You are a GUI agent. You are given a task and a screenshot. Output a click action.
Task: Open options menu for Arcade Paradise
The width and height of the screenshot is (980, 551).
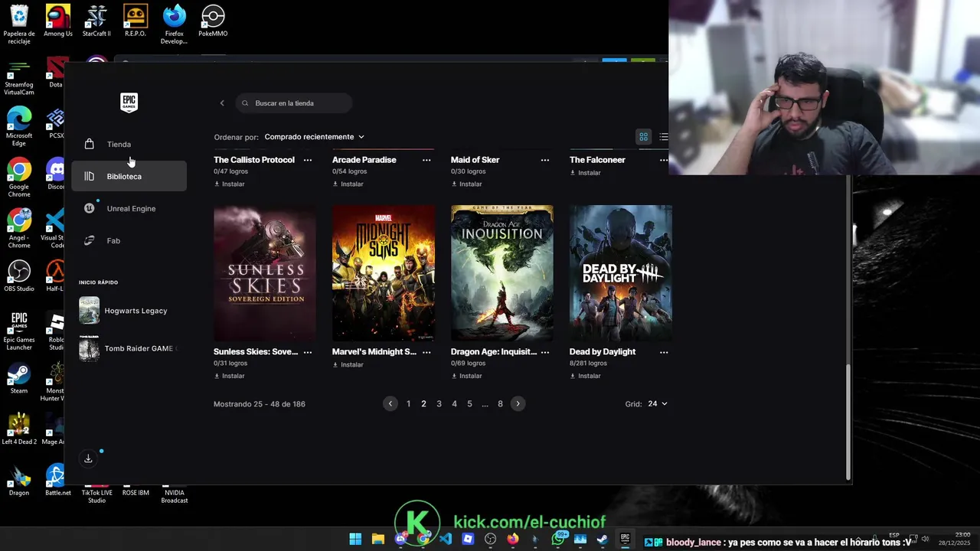[426, 160]
